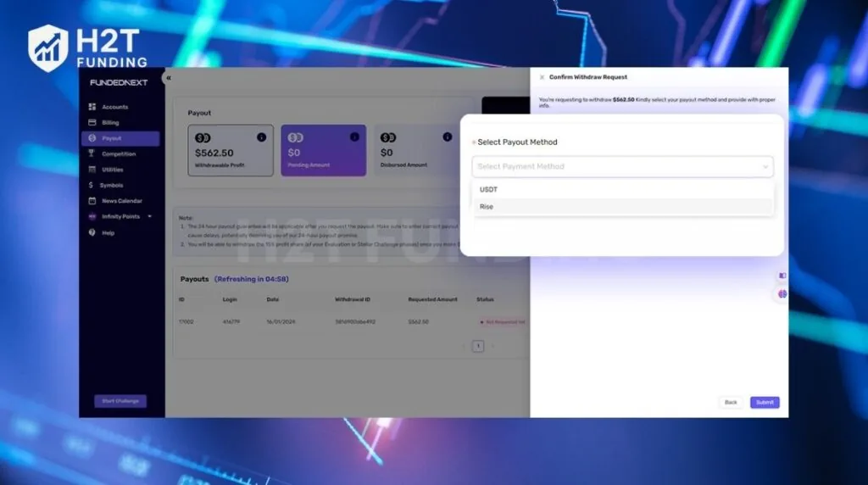Click the Help question mark icon
The image size is (868, 485).
(92, 232)
